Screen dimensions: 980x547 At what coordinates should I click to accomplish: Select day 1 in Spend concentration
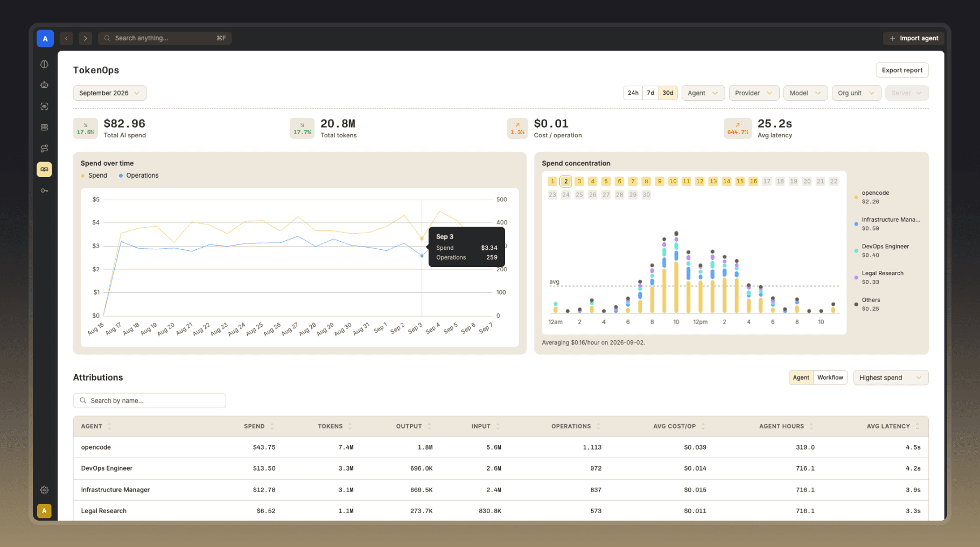(552, 181)
